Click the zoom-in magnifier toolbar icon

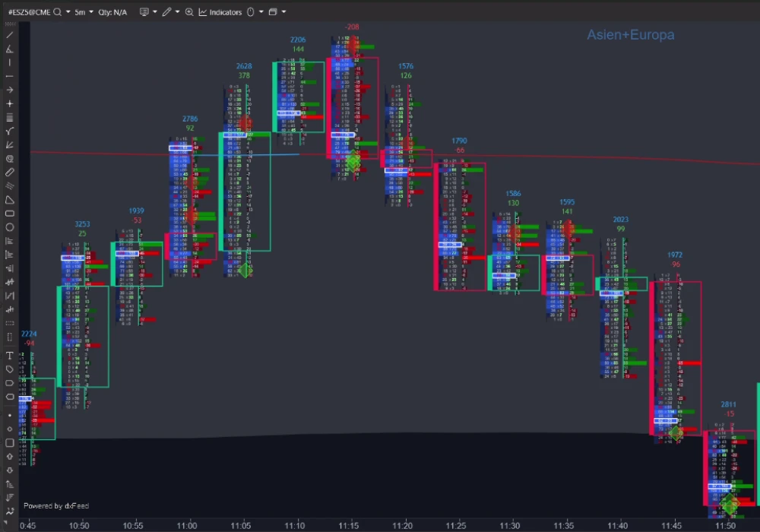(x=189, y=12)
